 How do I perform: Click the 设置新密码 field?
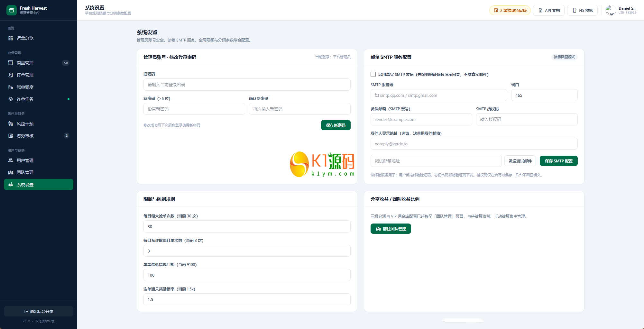[194, 109]
